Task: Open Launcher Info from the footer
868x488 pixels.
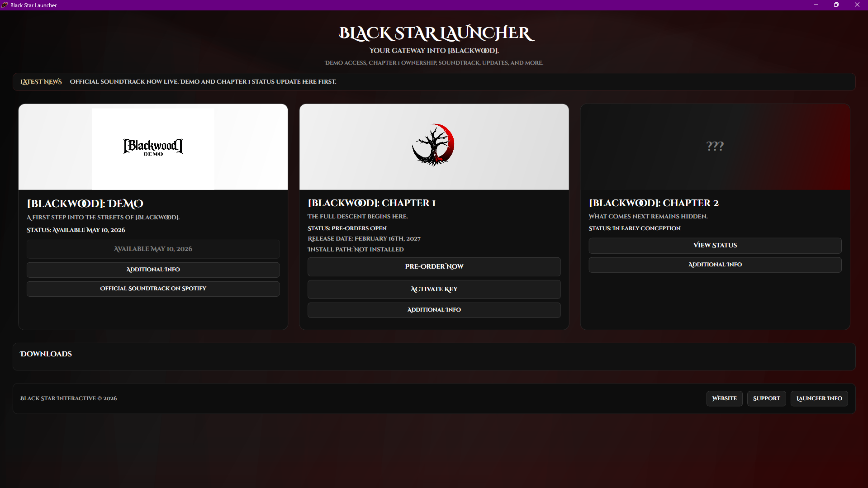Action: pos(819,398)
